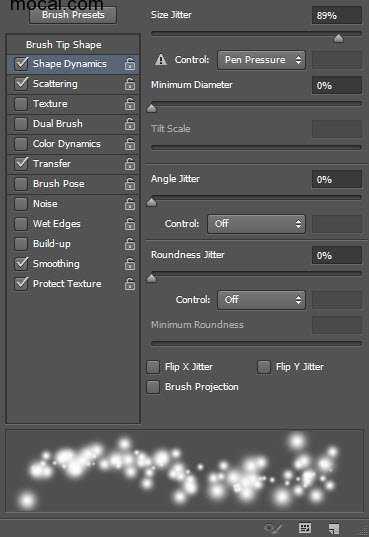
Task: Click the Minimum Diameter percentage field
Action: pyautogui.click(x=336, y=85)
